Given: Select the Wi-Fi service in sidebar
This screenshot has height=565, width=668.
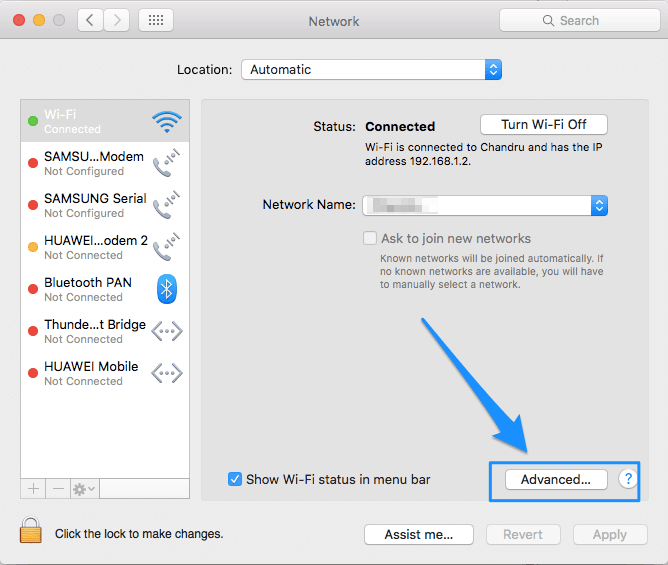Looking at the screenshot, I should click(x=105, y=121).
